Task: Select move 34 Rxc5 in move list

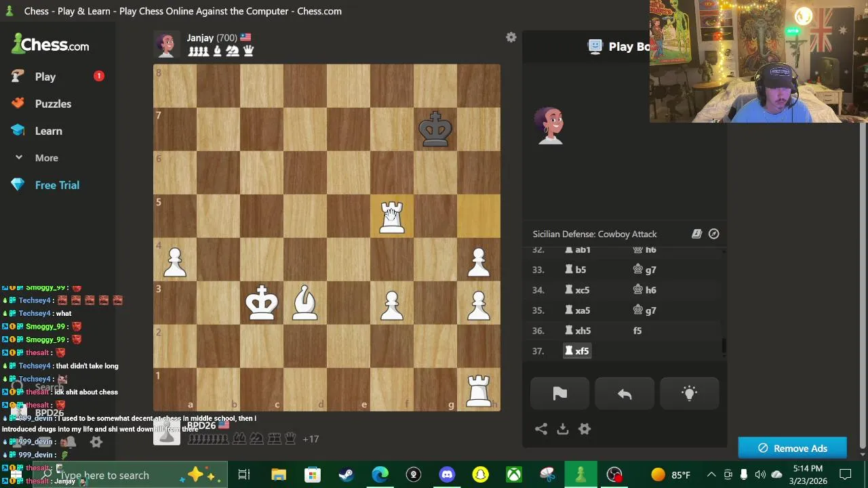Action: tap(578, 290)
